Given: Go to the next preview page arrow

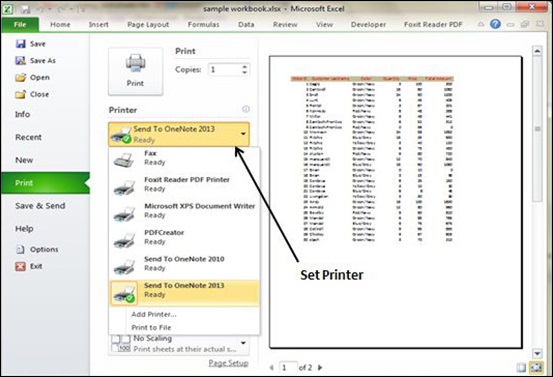Looking at the screenshot, I should (320, 367).
